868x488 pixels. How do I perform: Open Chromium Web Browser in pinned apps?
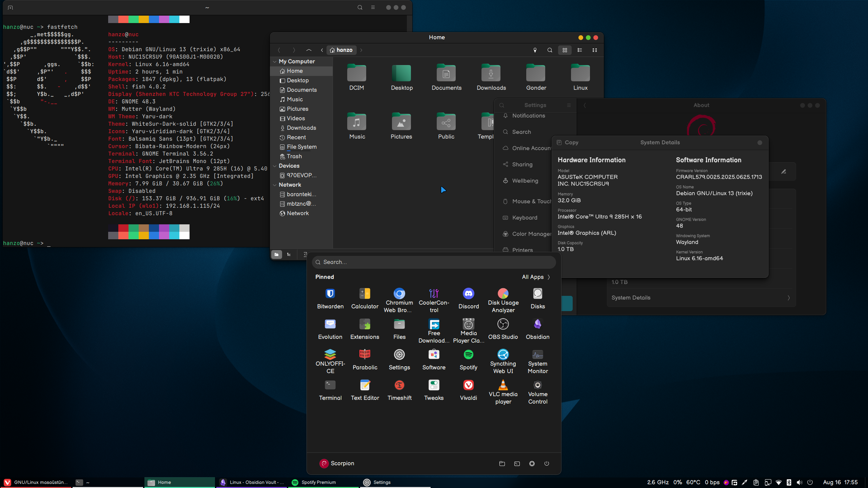399,300
